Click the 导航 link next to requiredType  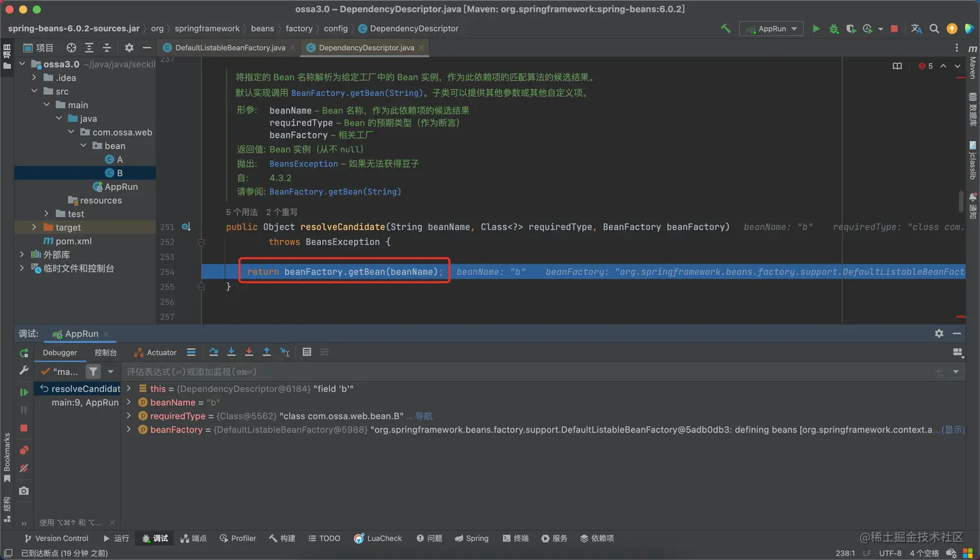point(423,416)
